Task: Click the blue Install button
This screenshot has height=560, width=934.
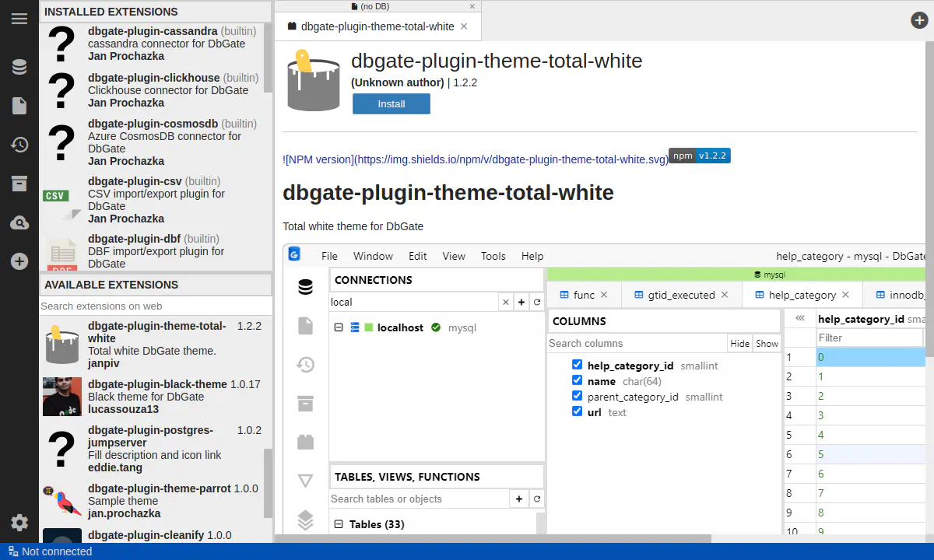Action: point(391,104)
